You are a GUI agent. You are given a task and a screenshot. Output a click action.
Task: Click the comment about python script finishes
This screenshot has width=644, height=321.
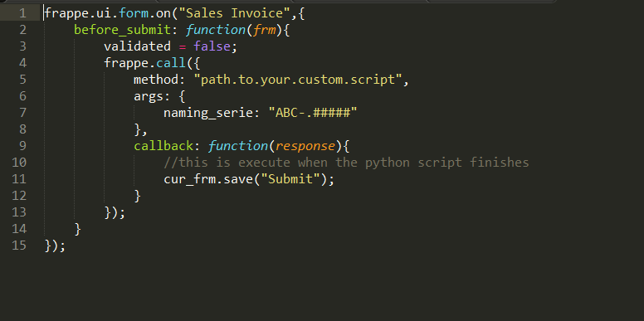(x=346, y=162)
